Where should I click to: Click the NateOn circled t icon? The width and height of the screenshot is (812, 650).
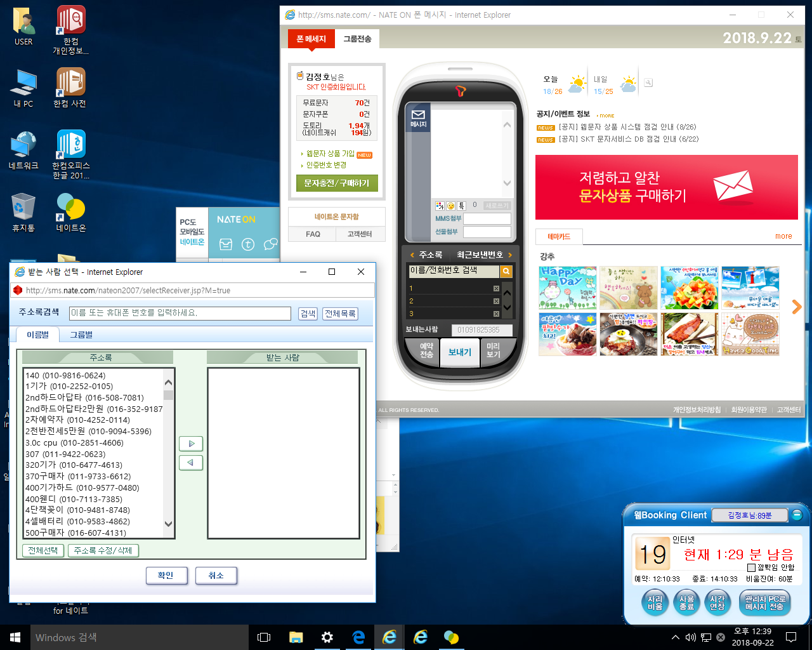pyautogui.click(x=248, y=244)
